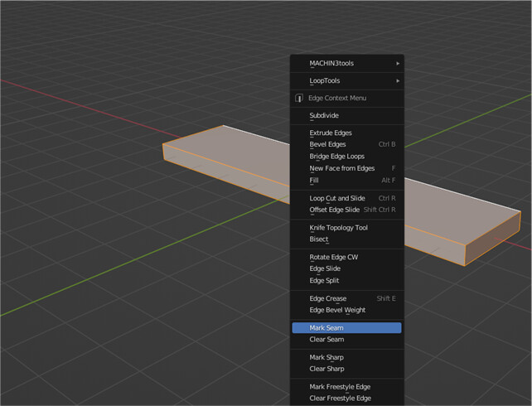
Task: Expand the MACHIN3tools submenu arrow
Action: 398,64
